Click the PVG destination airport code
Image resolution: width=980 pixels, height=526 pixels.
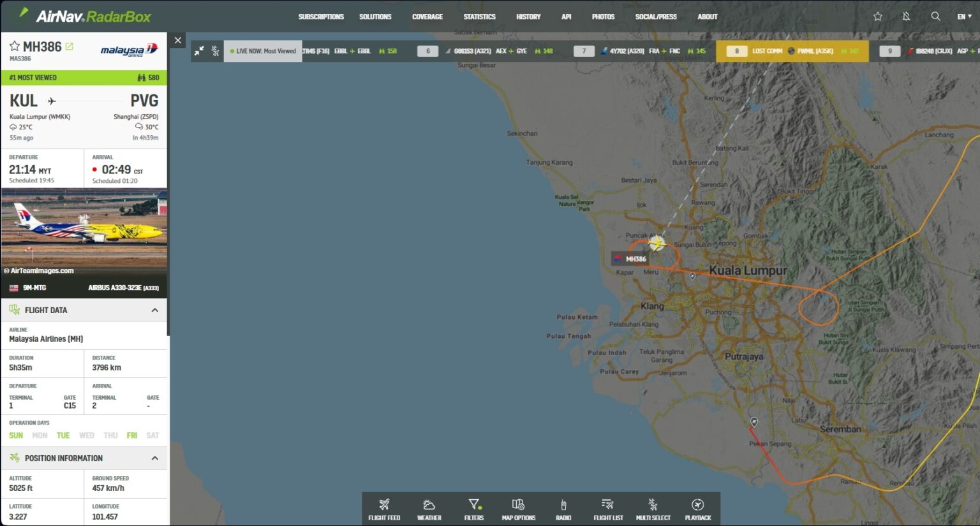(x=144, y=101)
